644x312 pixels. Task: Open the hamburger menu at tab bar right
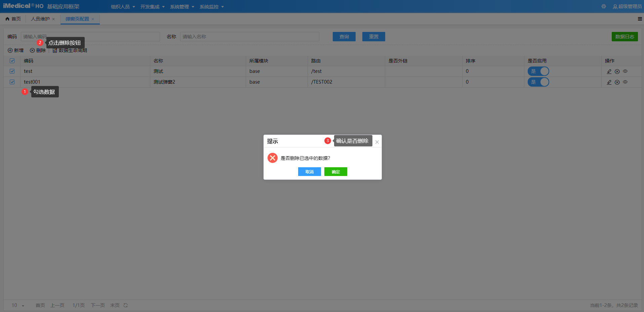(x=640, y=19)
